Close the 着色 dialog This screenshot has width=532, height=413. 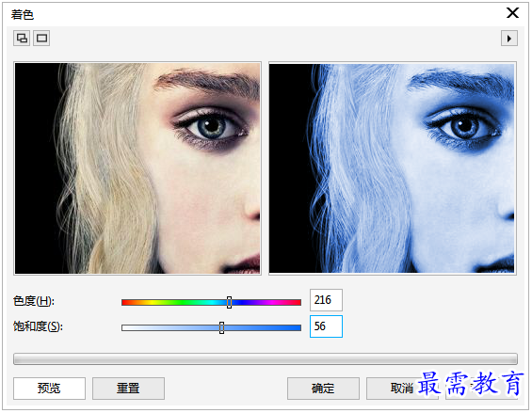512,13
